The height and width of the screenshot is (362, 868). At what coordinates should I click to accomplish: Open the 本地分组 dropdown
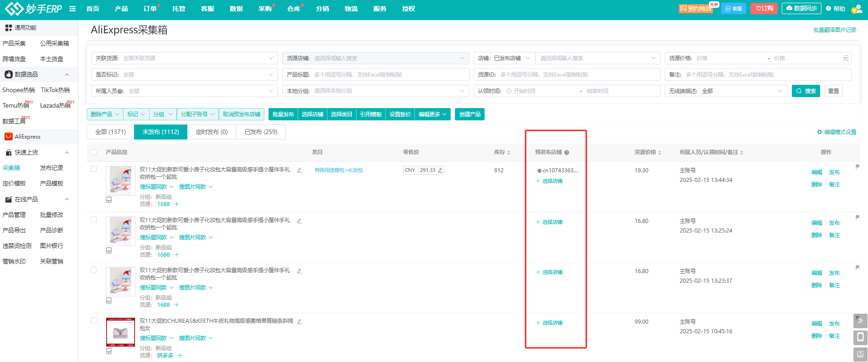coord(376,91)
